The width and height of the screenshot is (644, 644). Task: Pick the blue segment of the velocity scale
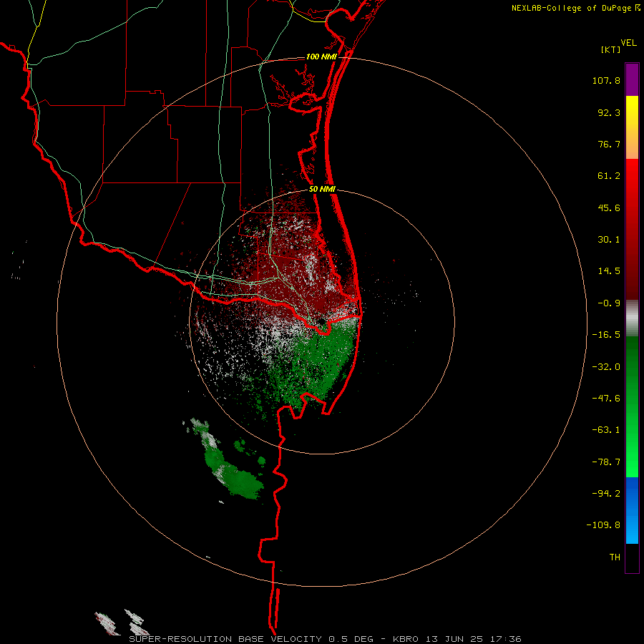pyautogui.click(x=632, y=510)
